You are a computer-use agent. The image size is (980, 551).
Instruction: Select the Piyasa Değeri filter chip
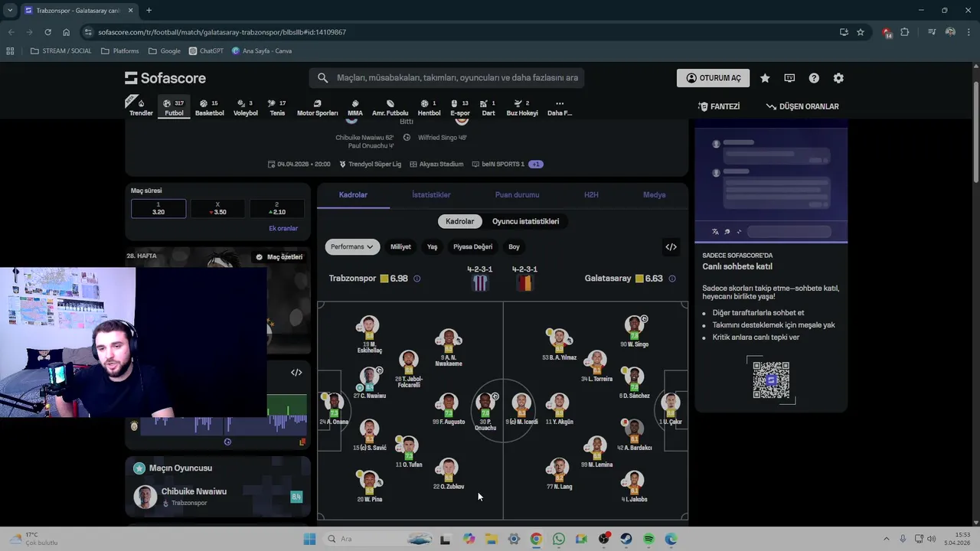click(x=472, y=246)
